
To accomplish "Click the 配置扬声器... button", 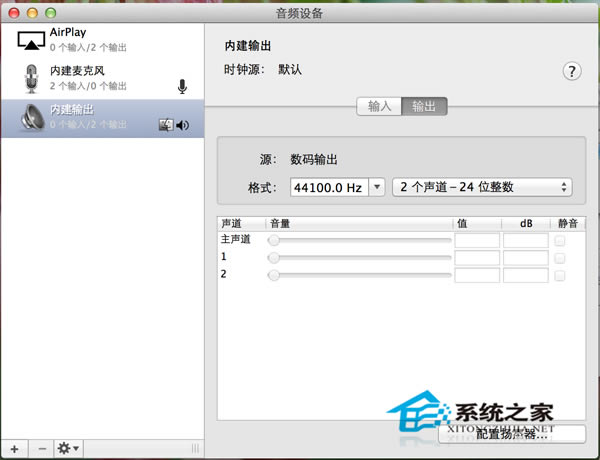I will pyautogui.click(x=512, y=434).
